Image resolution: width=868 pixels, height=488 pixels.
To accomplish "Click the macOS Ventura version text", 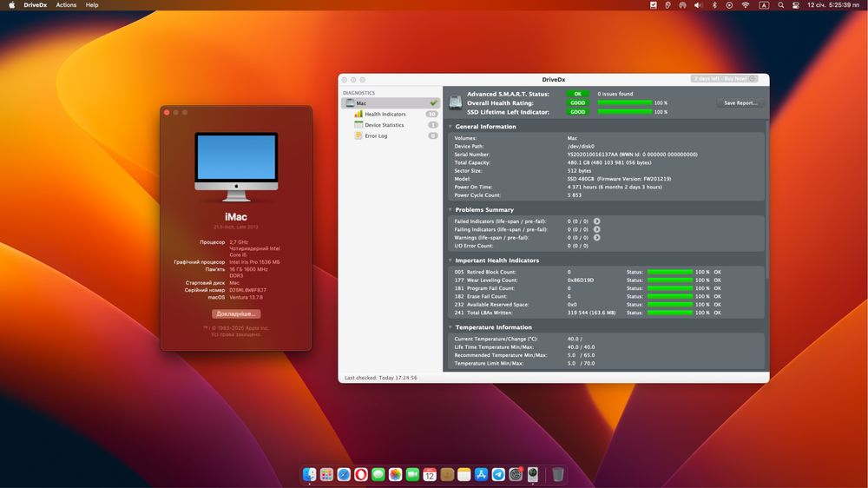I will tap(246, 298).
